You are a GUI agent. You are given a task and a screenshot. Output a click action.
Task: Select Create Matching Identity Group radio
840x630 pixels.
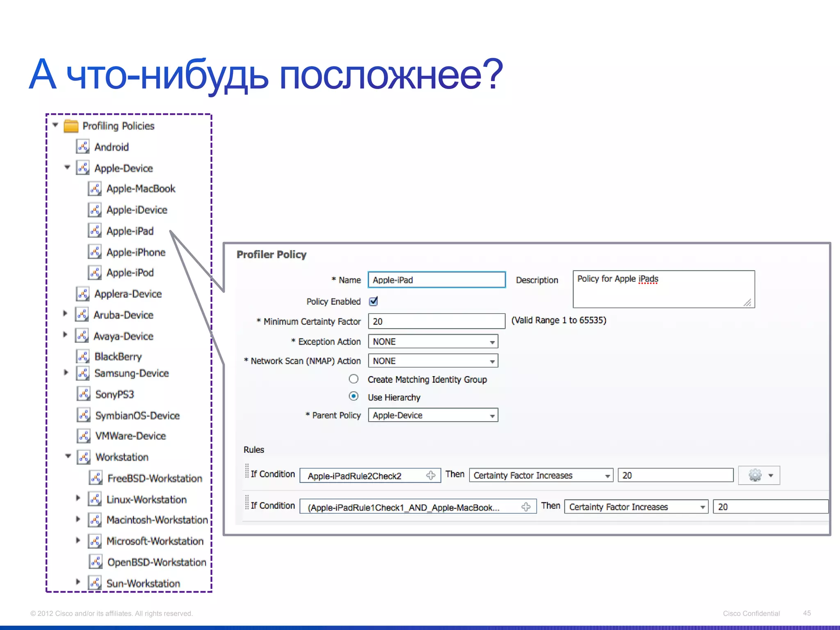click(354, 379)
